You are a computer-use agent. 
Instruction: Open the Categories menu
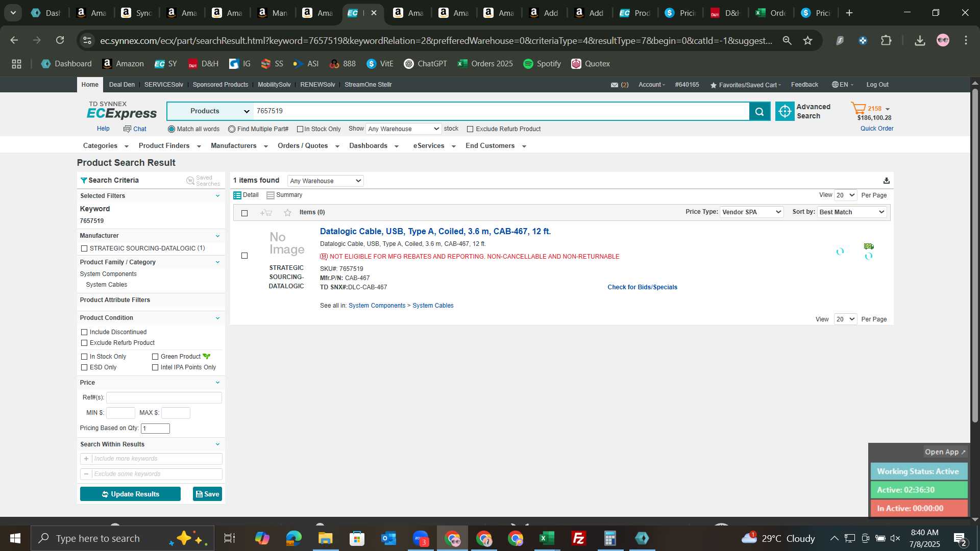coord(106,146)
